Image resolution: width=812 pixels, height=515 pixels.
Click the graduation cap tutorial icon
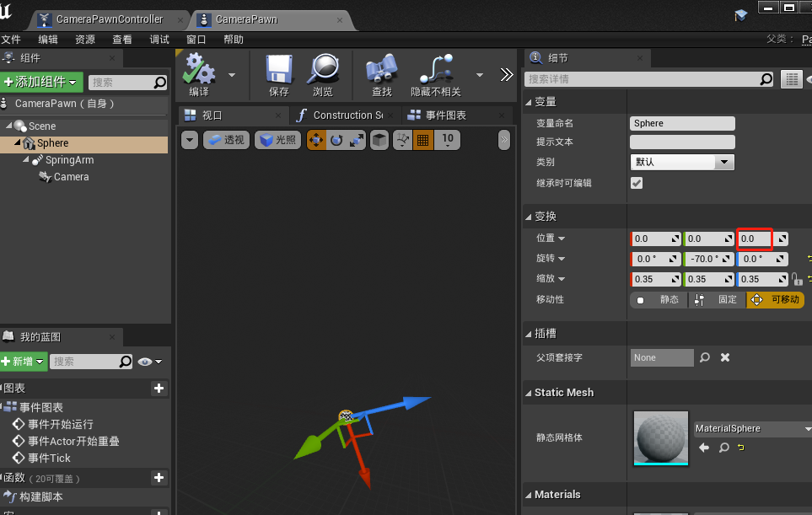click(741, 15)
